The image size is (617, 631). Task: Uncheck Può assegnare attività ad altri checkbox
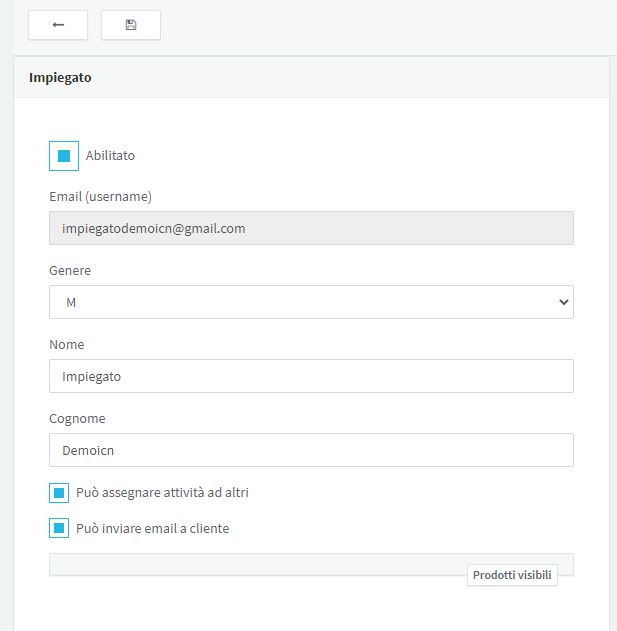click(59, 493)
